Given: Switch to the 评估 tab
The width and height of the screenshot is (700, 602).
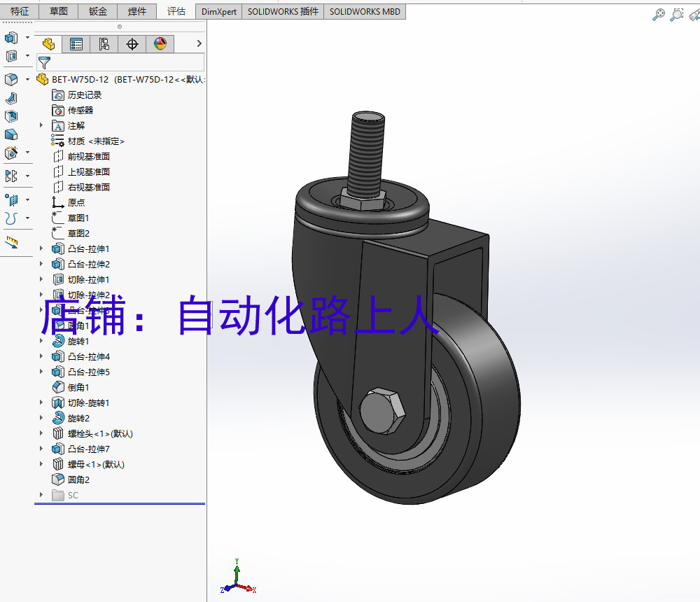Looking at the screenshot, I should (176, 11).
